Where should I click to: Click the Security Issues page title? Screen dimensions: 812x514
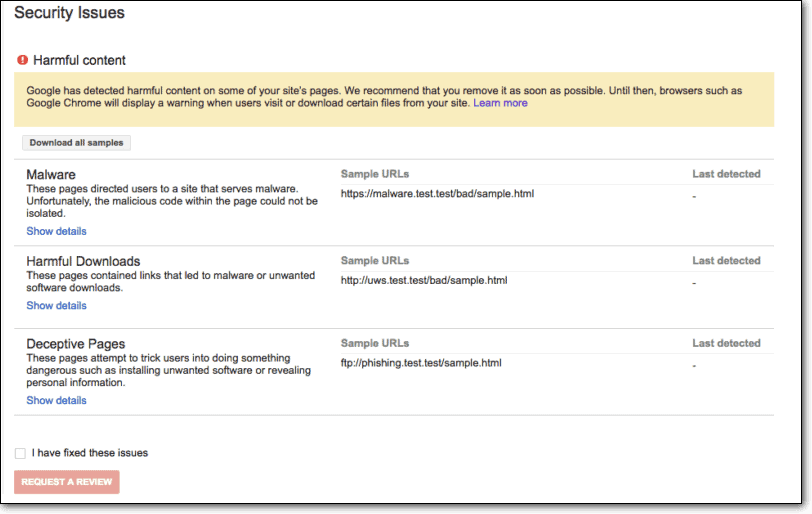[69, 12]
